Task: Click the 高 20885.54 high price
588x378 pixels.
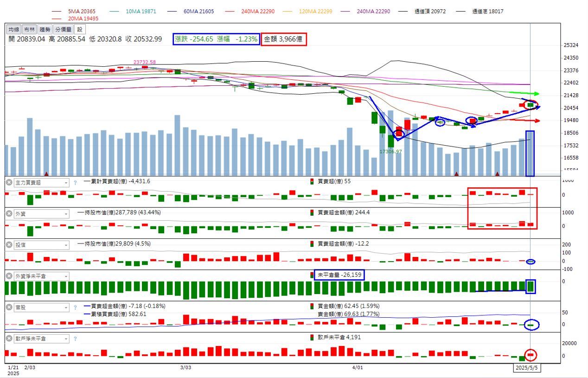Action: [x=67, y=39]
